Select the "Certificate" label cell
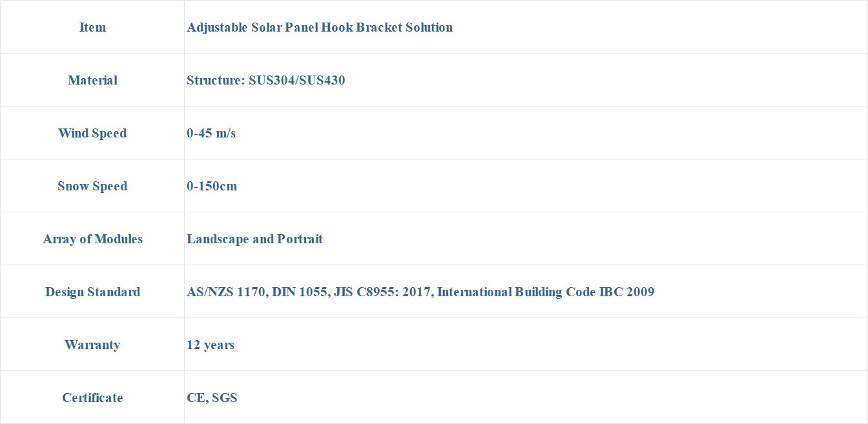Image resolution: width=868 pixels, height=424 pixels. 92,398
